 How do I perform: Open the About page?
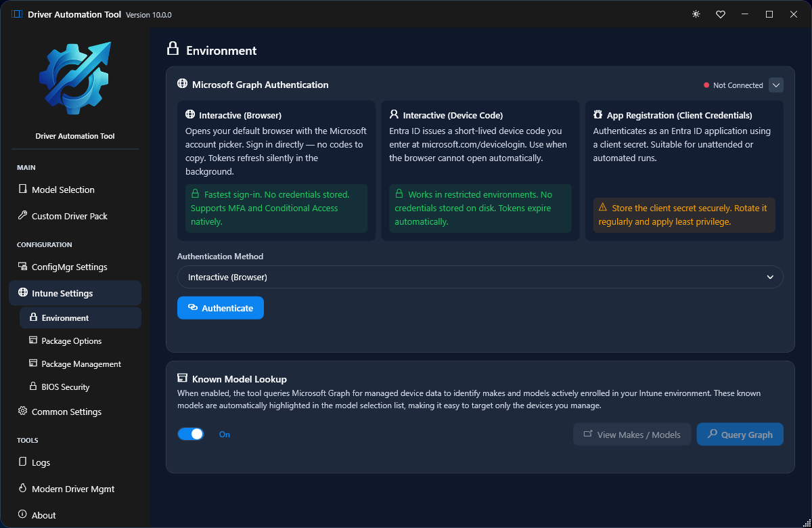(75, 515)
